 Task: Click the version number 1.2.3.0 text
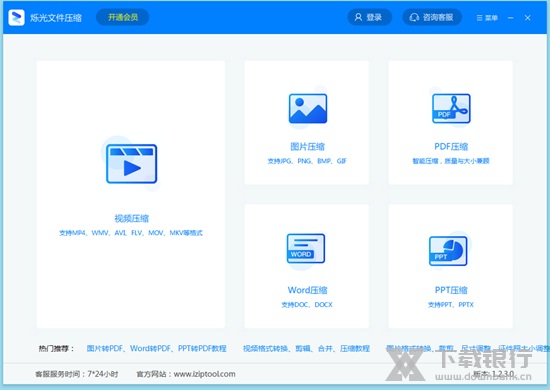[x=503, y=374]
